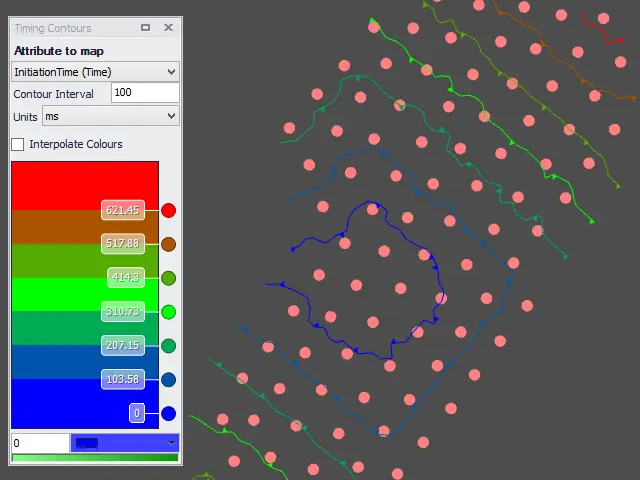This screenshot has height=480, width=640.
Task: Click the red colour stop circle
Action: tap(168, 210)
